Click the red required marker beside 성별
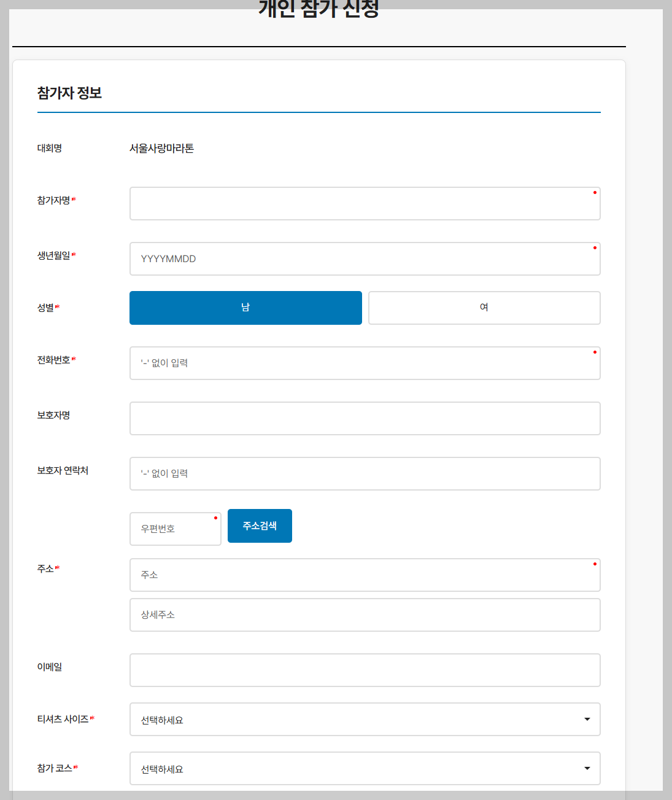This screenshot has height=800, width=672. coord(57,306)
